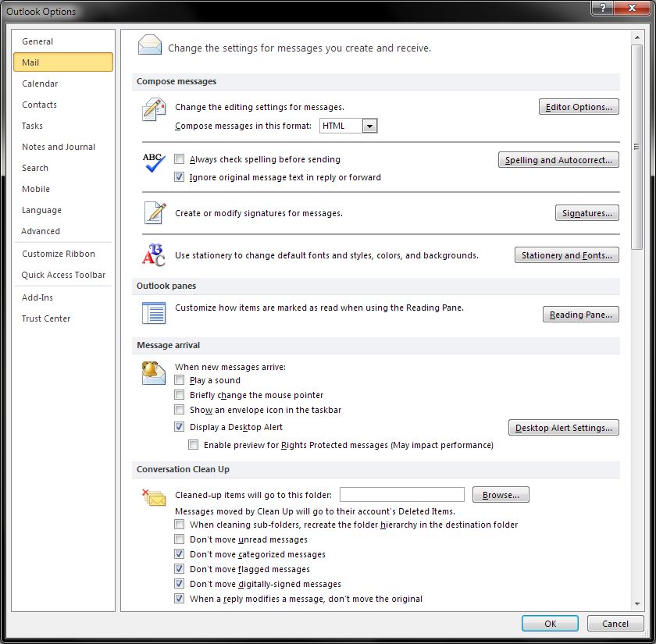This screenshot has width=656, height=644.
Task: Enable preview for Rights Protected messages
Action: coord(194,444)
